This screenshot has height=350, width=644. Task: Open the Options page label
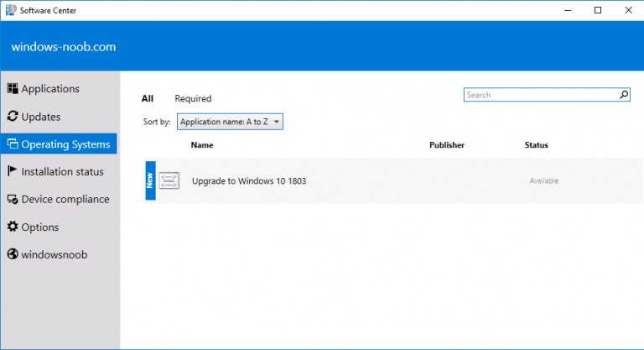[40, 227]
